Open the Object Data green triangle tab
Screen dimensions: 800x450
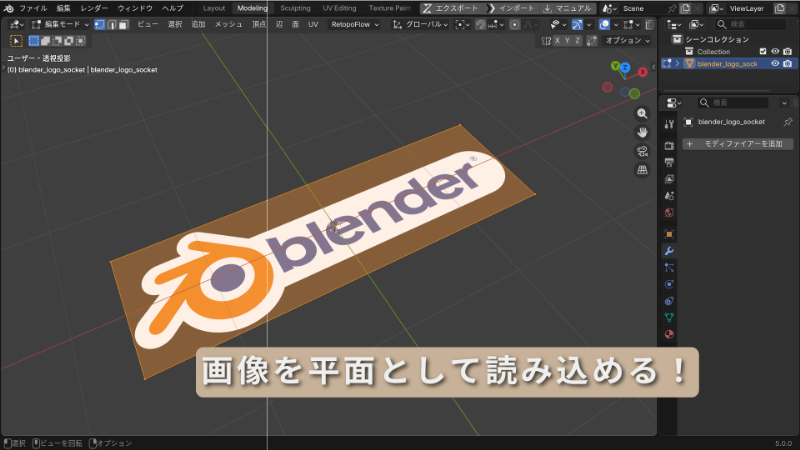pyautogui.click(x=669, y=317)
